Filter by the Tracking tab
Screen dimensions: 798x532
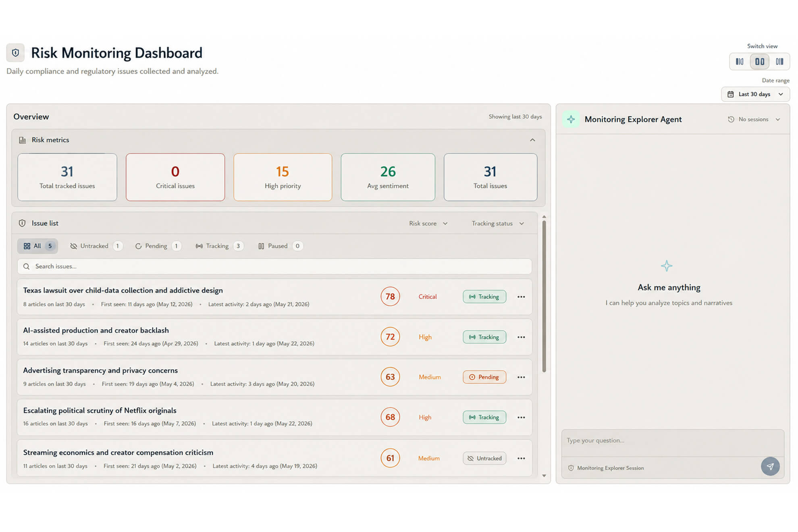coord(219,246)
